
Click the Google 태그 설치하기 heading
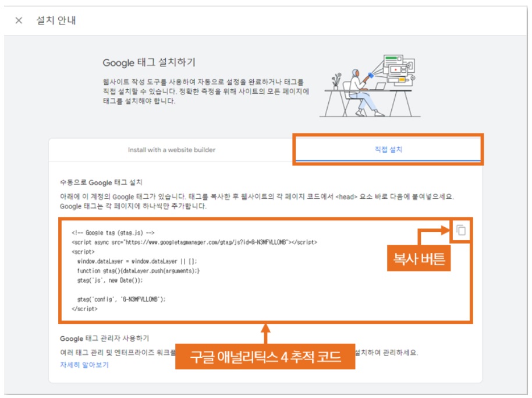coord(149,62)
